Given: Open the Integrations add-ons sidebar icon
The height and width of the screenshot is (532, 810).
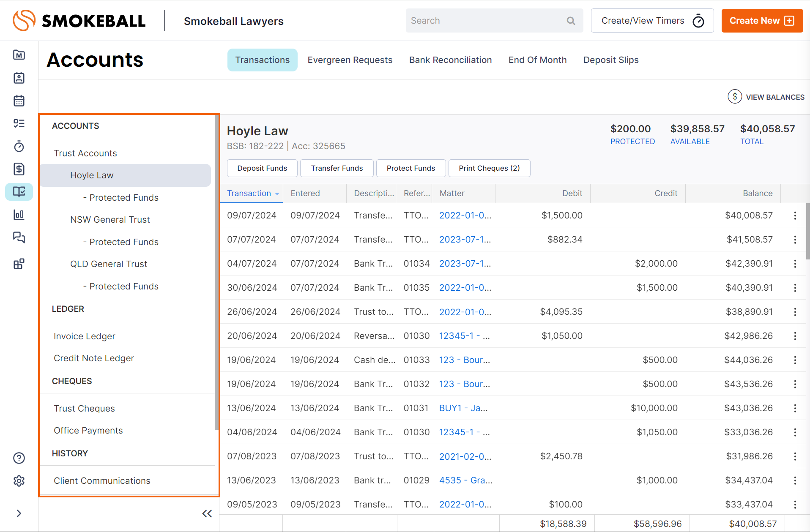Looking at the screenshot, I should click(x=19, y=264).
